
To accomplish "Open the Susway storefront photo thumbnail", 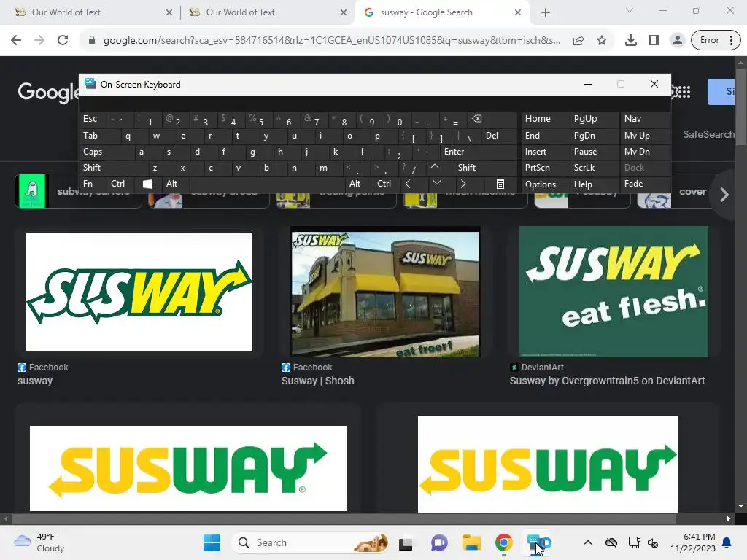I will pyautogui.click(x=385, y=292).
